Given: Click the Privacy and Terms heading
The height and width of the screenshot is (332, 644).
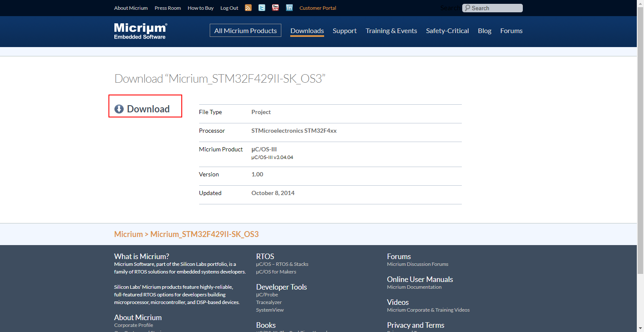Looking at the screenshot, I should tap(416, 325).
